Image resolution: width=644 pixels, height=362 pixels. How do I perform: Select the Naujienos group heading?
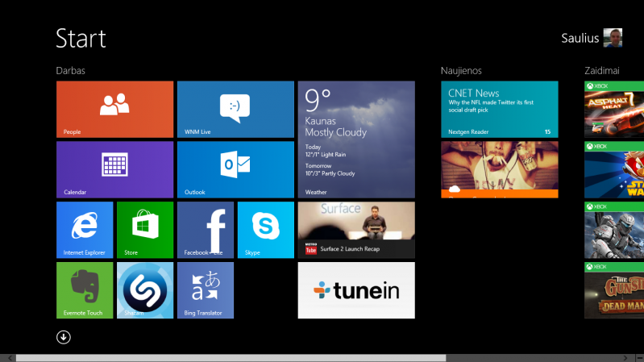(461, 71)
